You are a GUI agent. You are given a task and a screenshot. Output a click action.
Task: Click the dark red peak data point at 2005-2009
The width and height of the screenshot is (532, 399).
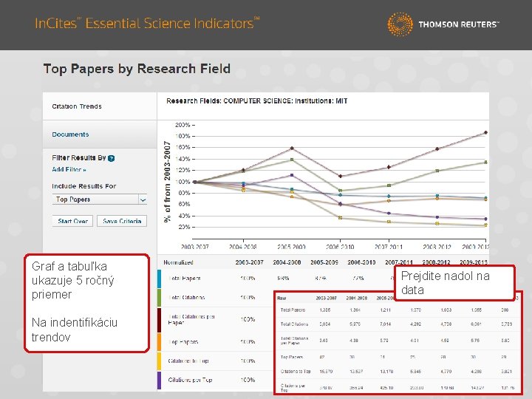(x=292, y=149)
